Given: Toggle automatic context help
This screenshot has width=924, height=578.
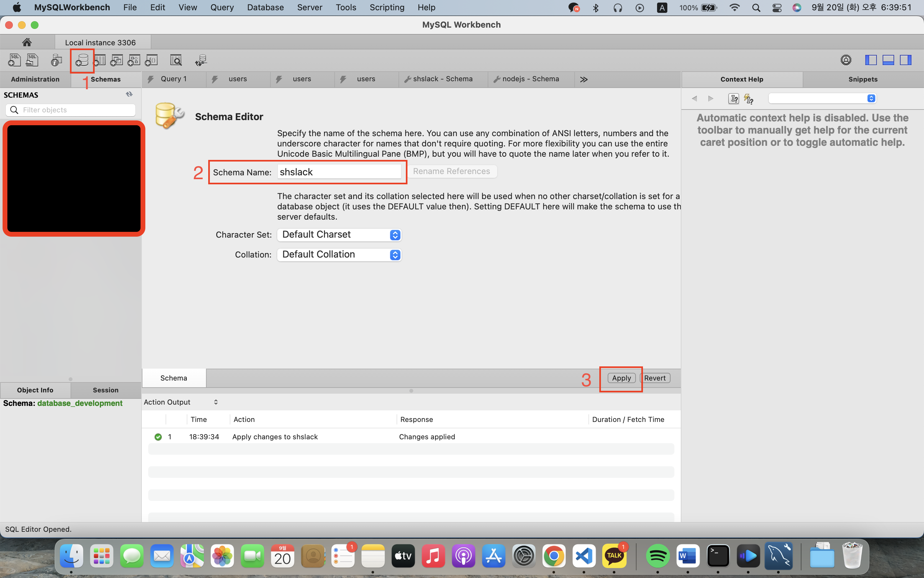Looking at the screenshot, I should [x=749, y=99].
